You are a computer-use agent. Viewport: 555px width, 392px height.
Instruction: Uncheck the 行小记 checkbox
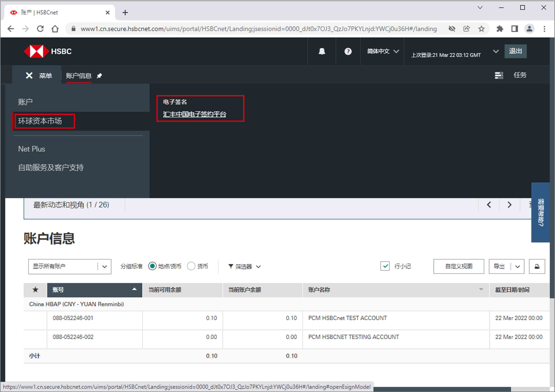pyautogui.click(x=385, y=266)
